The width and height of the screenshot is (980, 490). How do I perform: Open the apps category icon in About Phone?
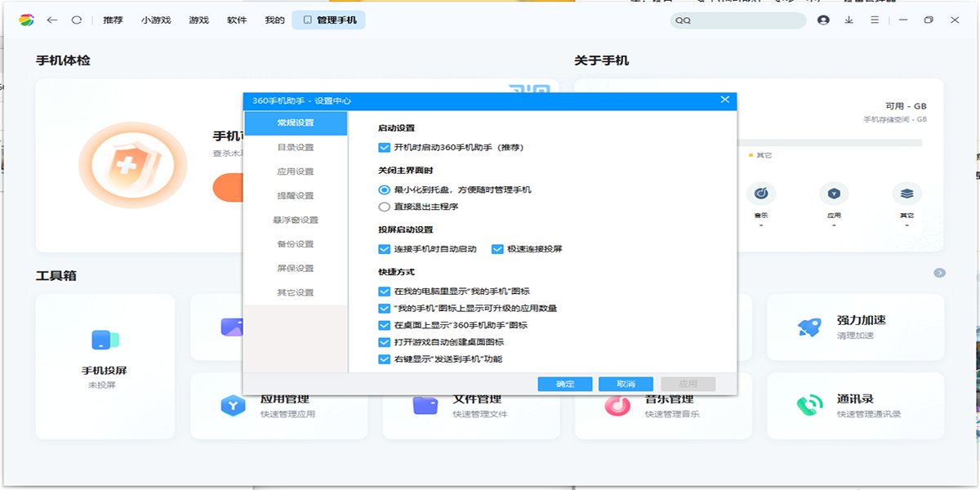tap(834, 194)
